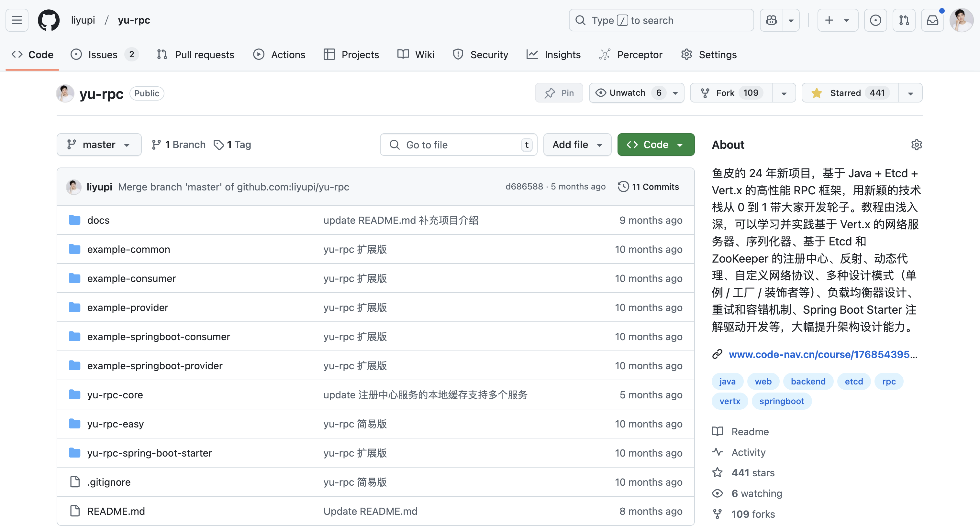Open the example-common folder

pyautogui.click(x=128, y=249)
